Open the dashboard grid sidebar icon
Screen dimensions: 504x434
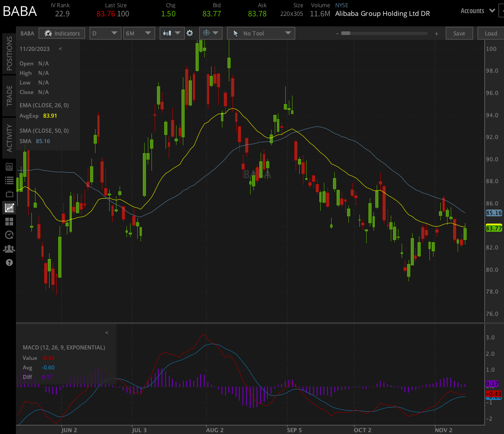pos(9,221)
